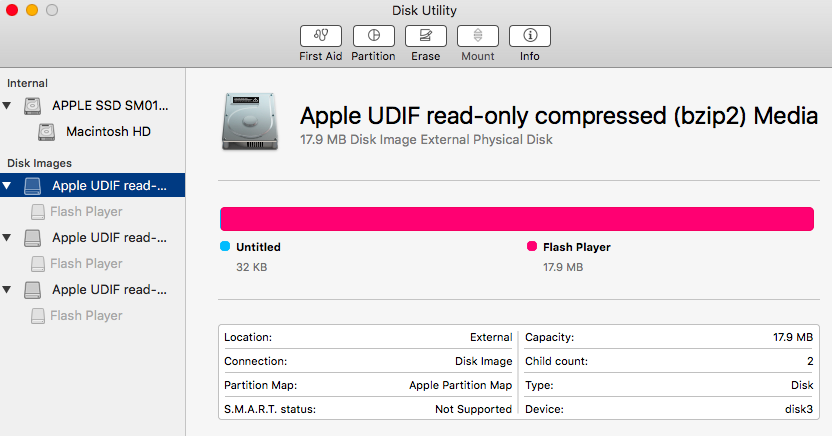Click the pink Flash Player legend dot
The image size is (832, 436).
click(x=532, y=246)
